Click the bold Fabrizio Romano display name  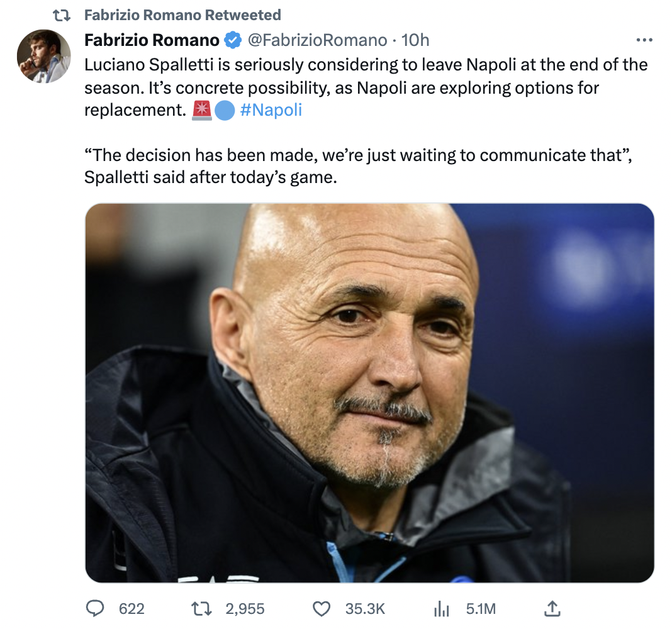(x=152, y=41)
